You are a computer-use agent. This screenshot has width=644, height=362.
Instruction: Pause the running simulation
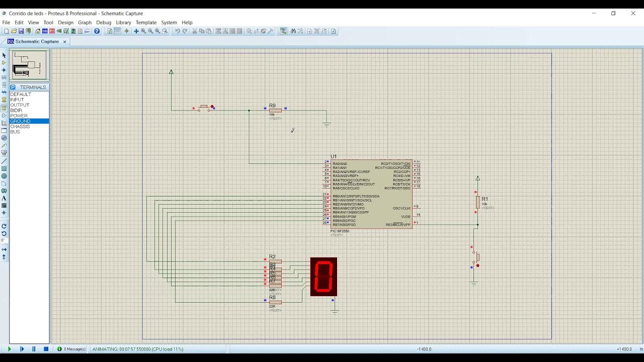pyautogui.click(x=34, y=349)
